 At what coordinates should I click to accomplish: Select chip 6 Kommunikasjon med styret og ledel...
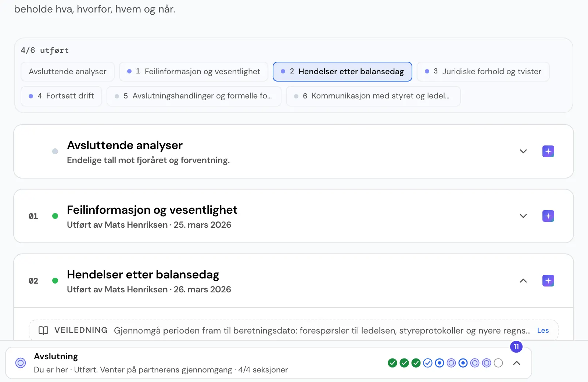(x=373, y=96)
